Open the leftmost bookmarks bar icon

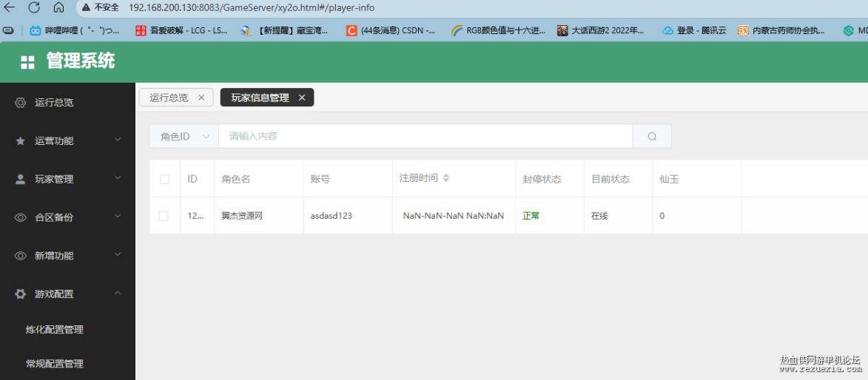pyautogui.click(x=8, y=30)
